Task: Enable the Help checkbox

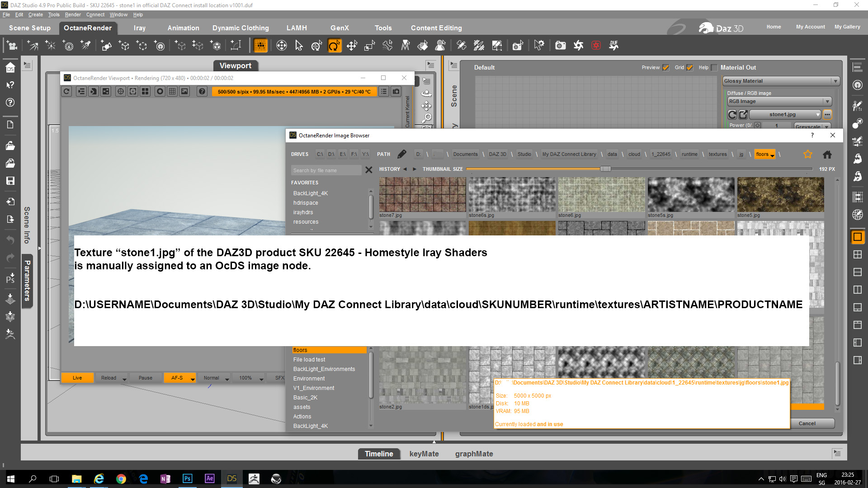Action: (714, 68)
